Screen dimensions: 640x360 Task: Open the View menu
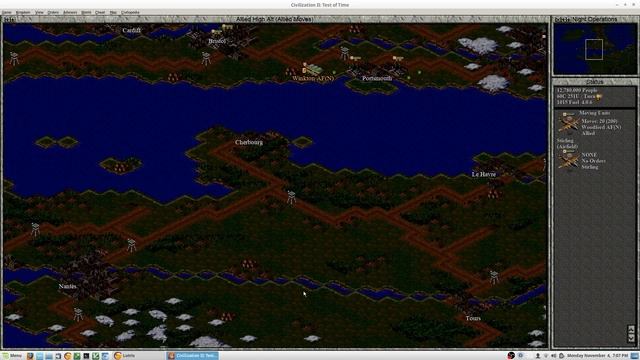click(39, 12)
